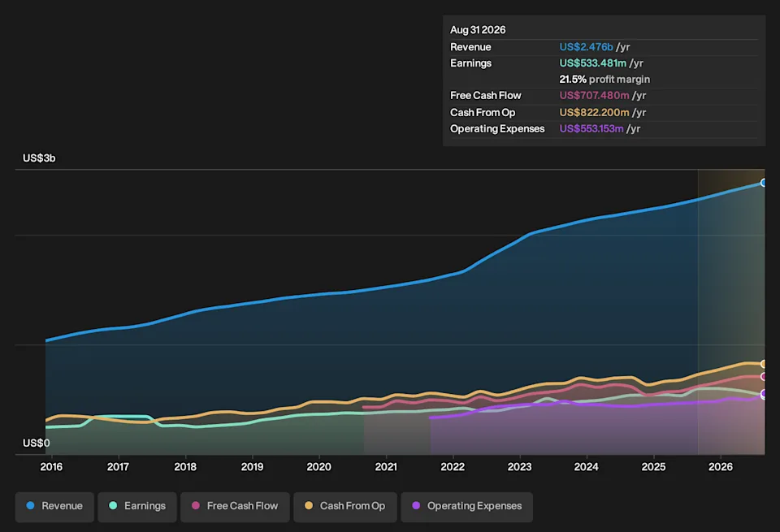The width and height of the screenshot is (780, 532).
Task: Toggle the Cash From Op legend item
Action: pos(345,507)
